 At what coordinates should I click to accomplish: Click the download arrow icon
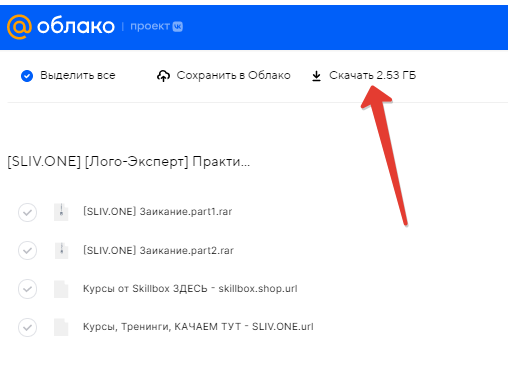click(x=316, y=76)
